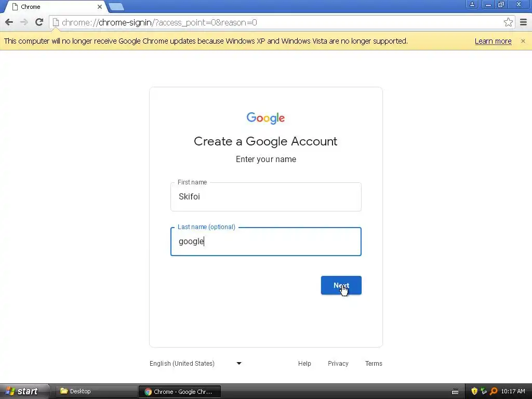Open the Chrome profile avatar button
The width and height of the screenshot is (532, 399).
coord(472,4)
